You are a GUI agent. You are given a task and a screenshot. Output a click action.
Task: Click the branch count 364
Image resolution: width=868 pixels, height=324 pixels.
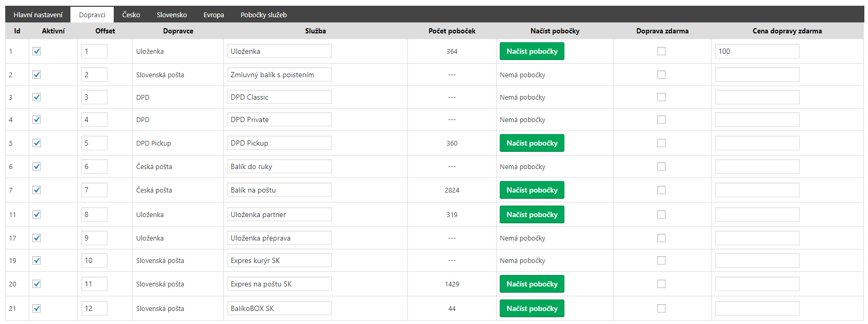[452, 51]
